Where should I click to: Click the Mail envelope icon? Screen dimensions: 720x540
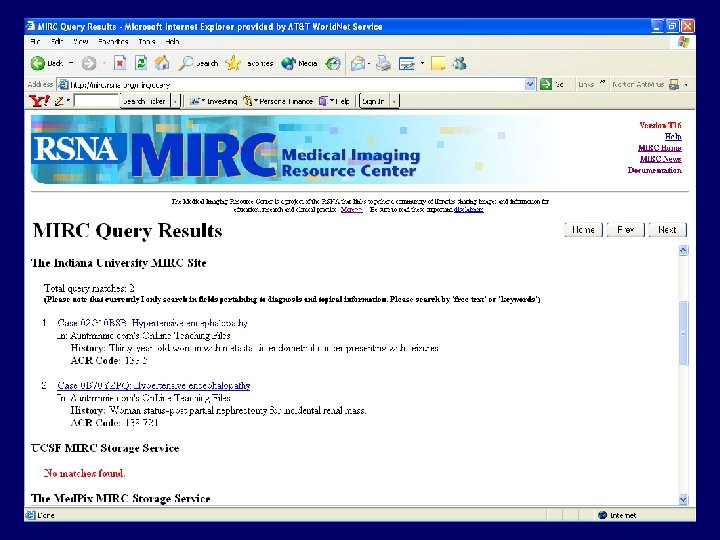(358, 63)
